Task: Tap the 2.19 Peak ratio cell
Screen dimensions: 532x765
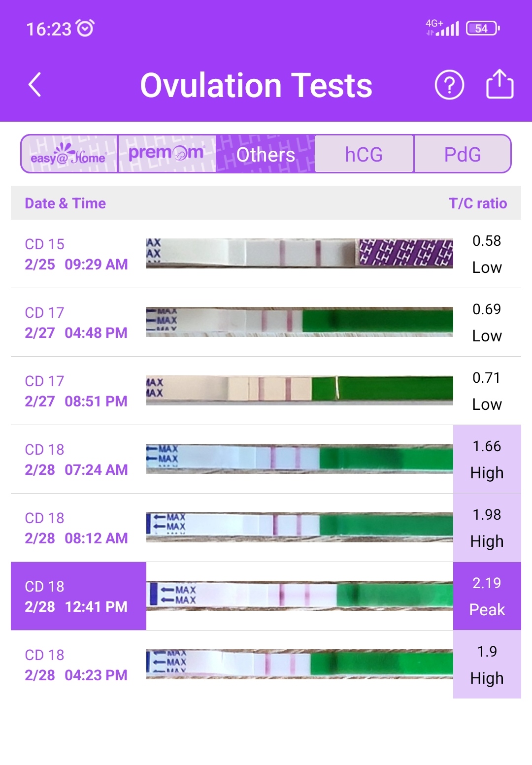Action: click(487, 596)
